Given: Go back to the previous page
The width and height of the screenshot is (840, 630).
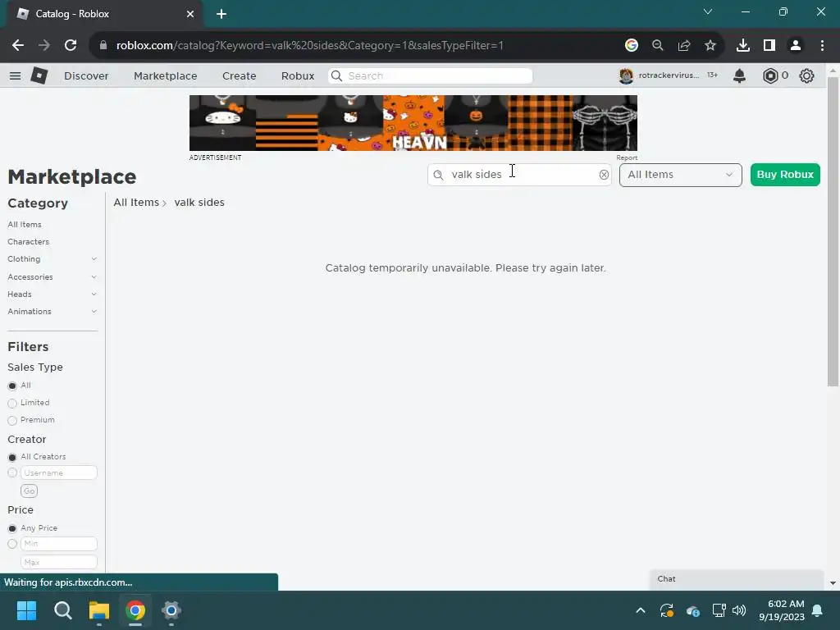Looking at the screenshot, I should [18, 46].
